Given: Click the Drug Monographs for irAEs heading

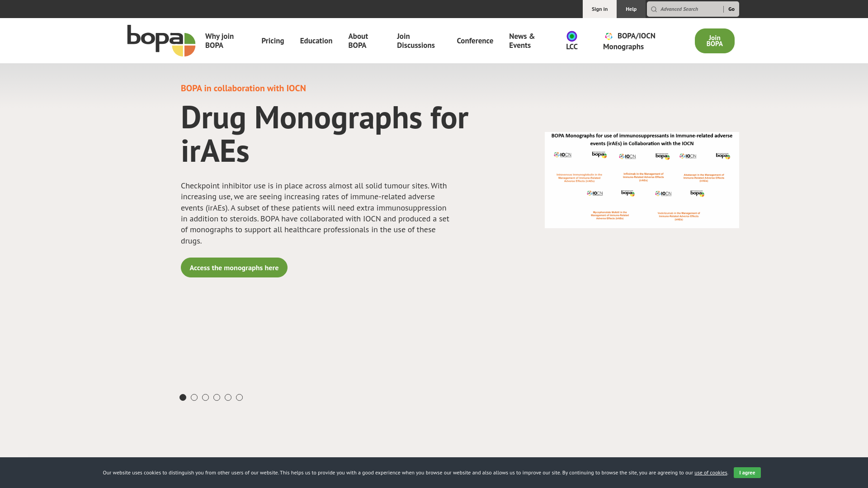Looking at the screenshot, I should click(325, 134).
